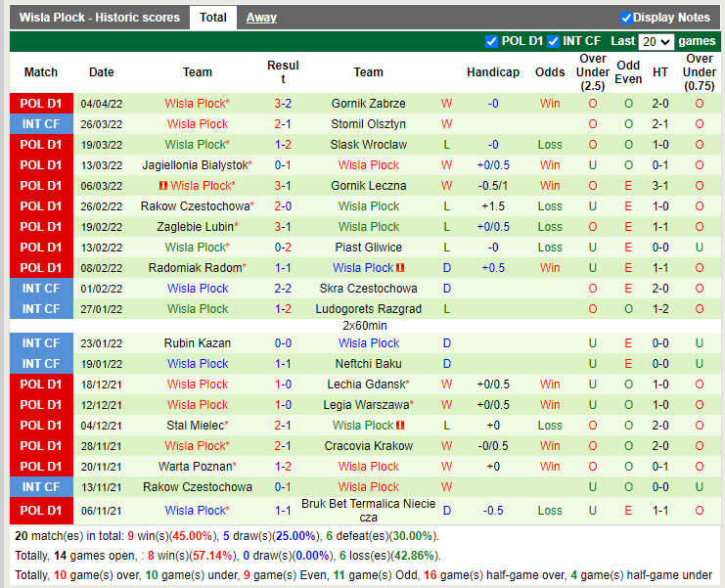The image size is (725, 588).
Task: Click Jagiellonia Bialystok team name
Action: [196, 165]
